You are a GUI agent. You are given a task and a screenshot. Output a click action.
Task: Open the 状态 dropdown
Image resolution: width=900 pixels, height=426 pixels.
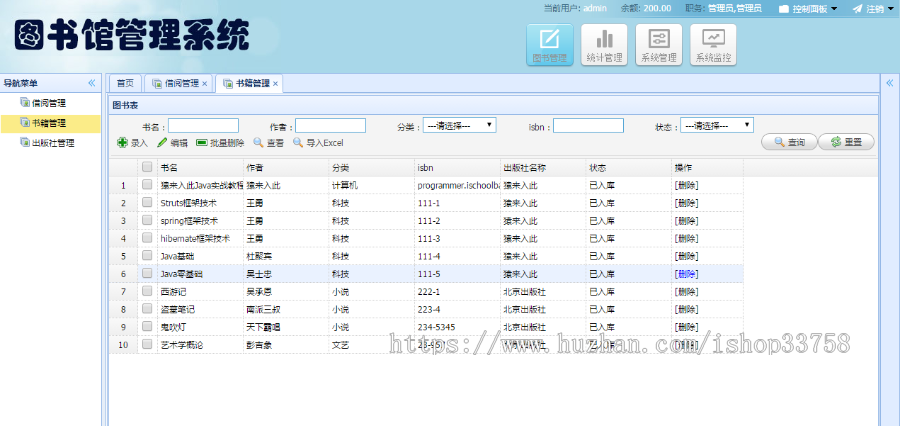(716, 125)
